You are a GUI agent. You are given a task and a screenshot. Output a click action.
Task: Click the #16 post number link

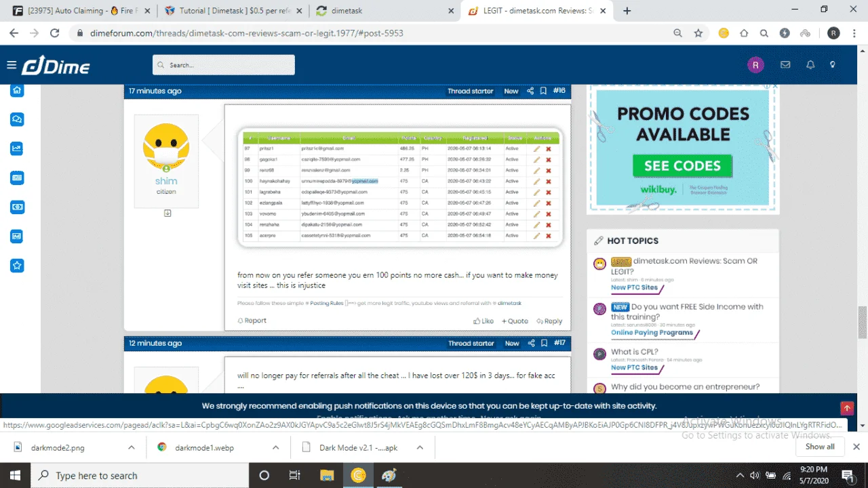[559, 91]
